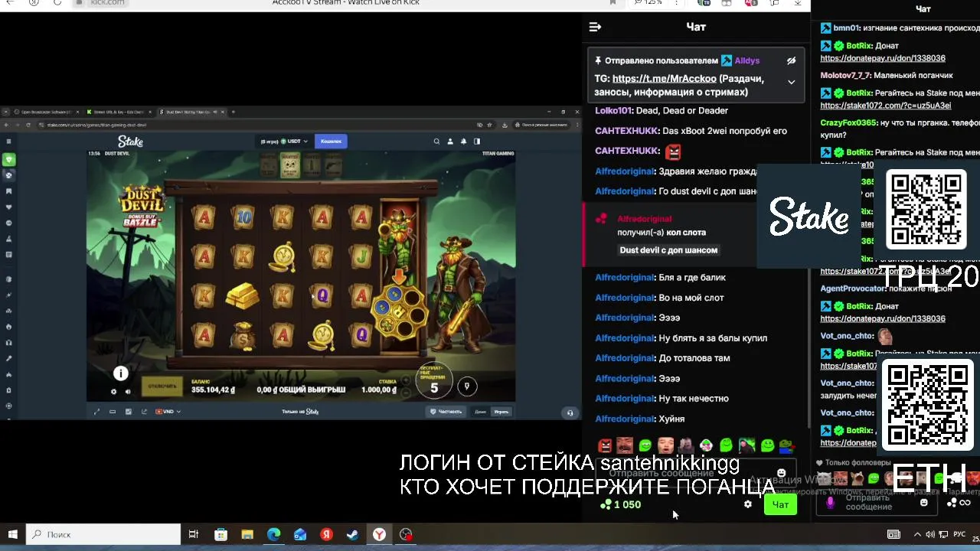This screenshot has width=980, height=551.
Task: Hide the pinned message by Alldys
Action: (791, 60)
